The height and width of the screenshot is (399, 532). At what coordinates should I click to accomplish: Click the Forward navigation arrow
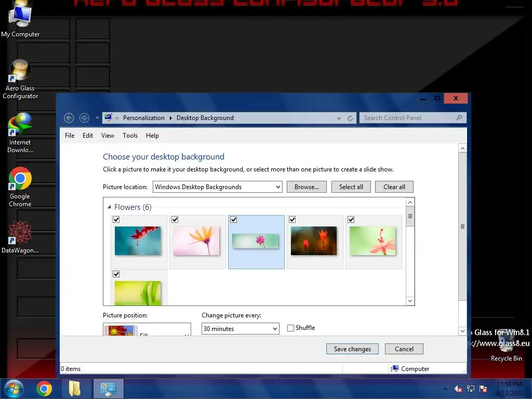(x=84, y=118)
